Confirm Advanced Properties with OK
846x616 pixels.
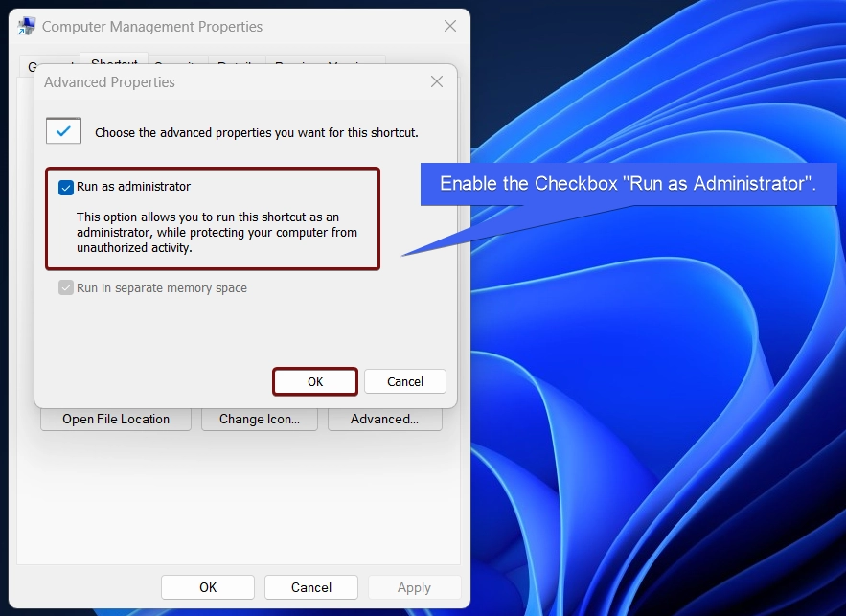point(315,382)
